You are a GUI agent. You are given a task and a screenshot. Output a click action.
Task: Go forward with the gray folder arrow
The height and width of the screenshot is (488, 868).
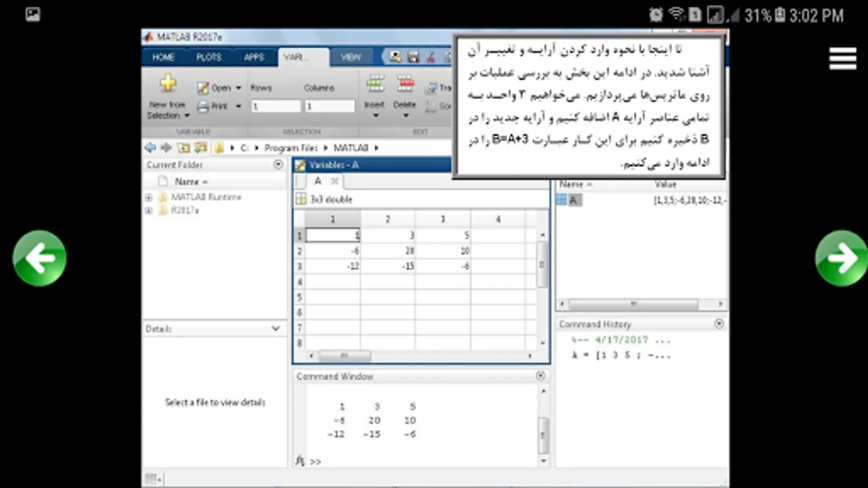(x=167, y=147)
